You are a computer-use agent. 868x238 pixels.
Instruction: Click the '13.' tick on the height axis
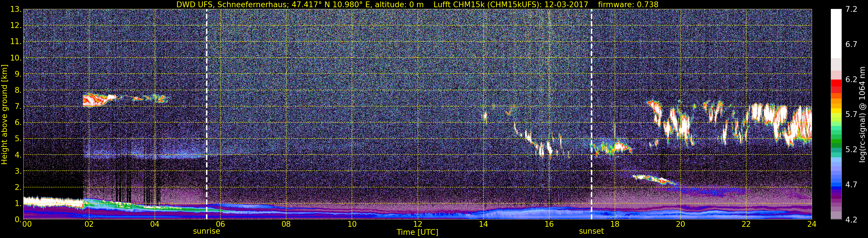click(x=16, y=10)
